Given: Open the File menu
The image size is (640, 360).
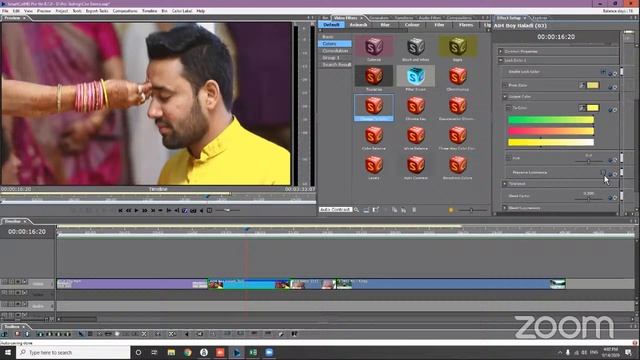Looking at the screenshot, I should click(x=5, y=11).
